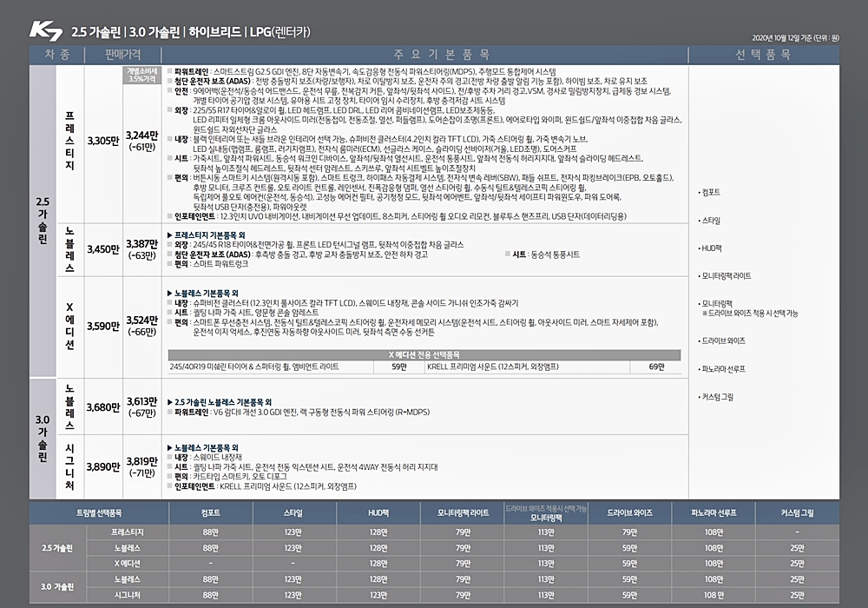Click the '주요기본품목' column header
The height and width of the screenshot is (608, 868).
coord(442,55)
